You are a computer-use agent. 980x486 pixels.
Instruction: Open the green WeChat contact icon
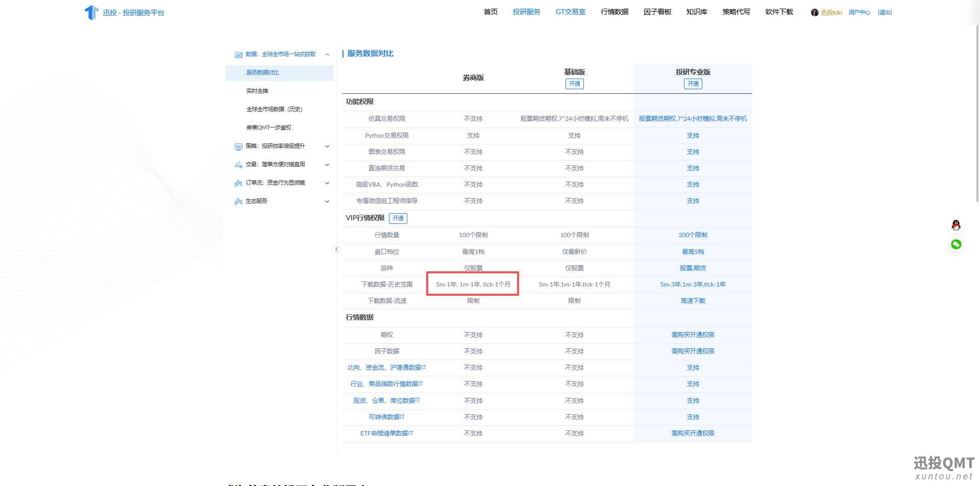click(x=956, y=244)
